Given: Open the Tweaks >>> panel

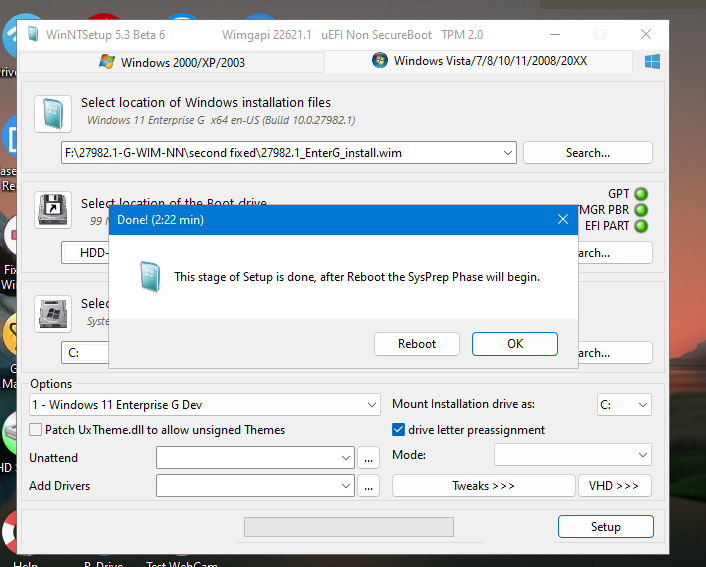Looking at the screenshot, I should (484, 486).
